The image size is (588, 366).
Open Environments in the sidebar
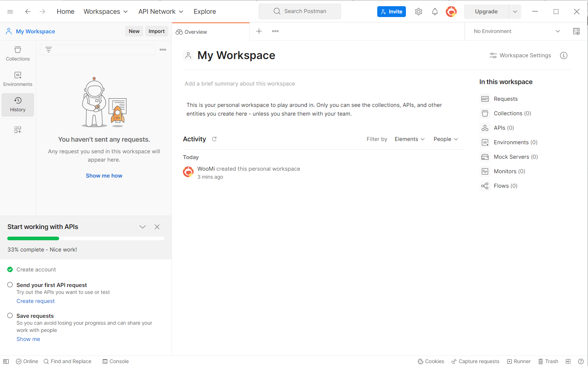pos(18,79)
